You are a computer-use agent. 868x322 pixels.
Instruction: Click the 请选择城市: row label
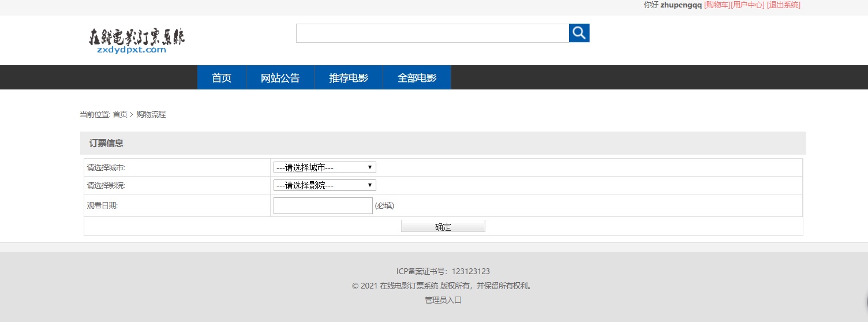[106, 168]
